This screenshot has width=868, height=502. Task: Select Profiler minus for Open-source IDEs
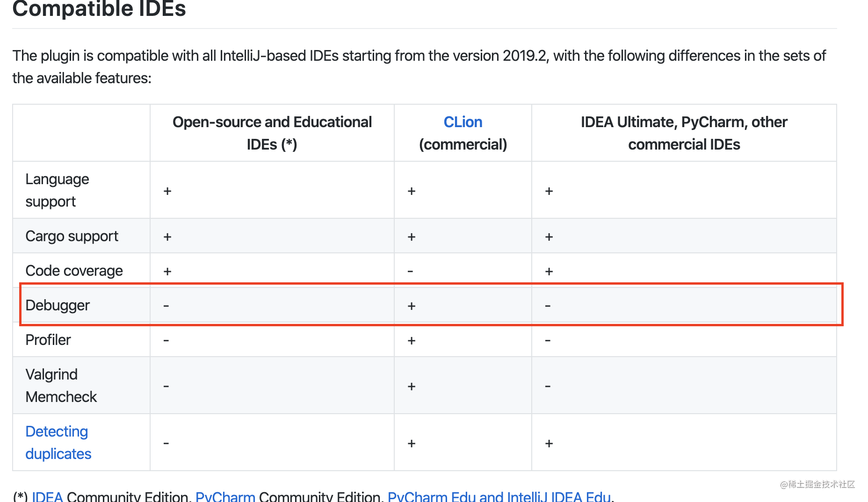point(166,340)
